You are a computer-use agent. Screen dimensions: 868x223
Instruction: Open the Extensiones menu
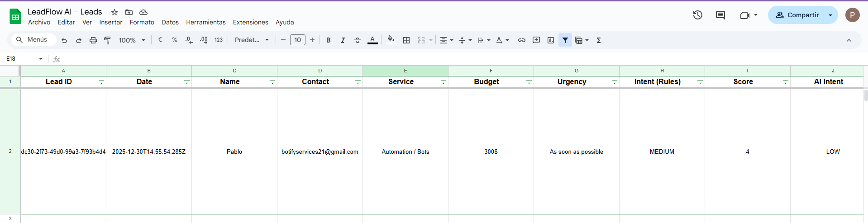point(251,22)
